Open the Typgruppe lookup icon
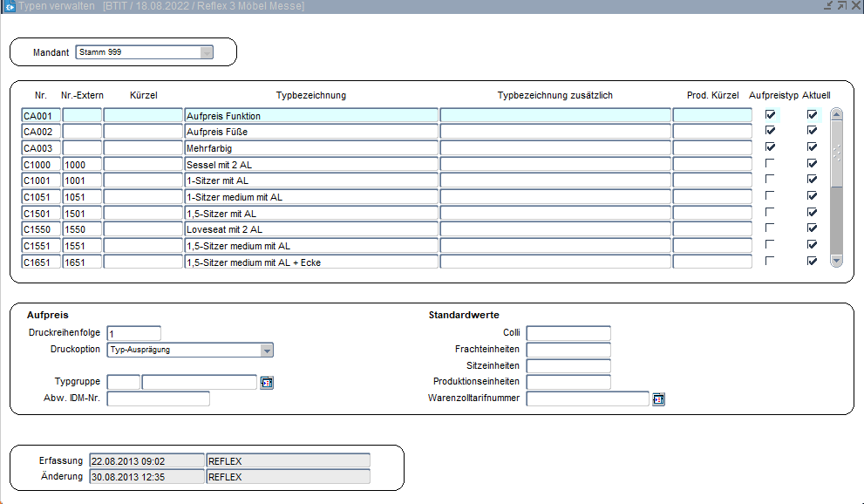The image size is (864, 504). [267, 382]
